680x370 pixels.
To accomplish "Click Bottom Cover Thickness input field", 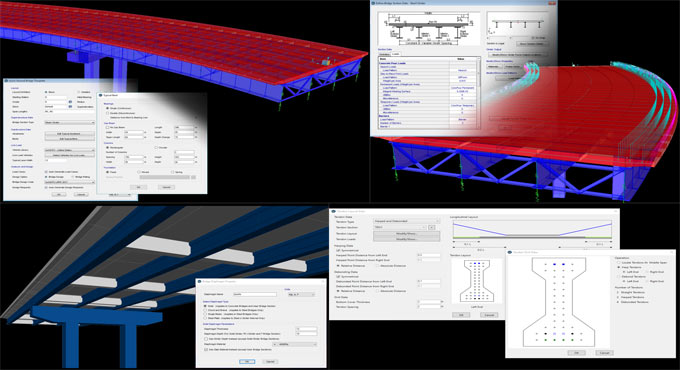I will click(x=429, y=302).
